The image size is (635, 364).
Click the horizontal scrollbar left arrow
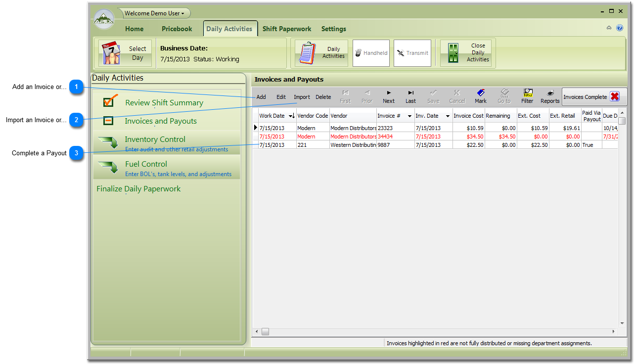point(256,331)
